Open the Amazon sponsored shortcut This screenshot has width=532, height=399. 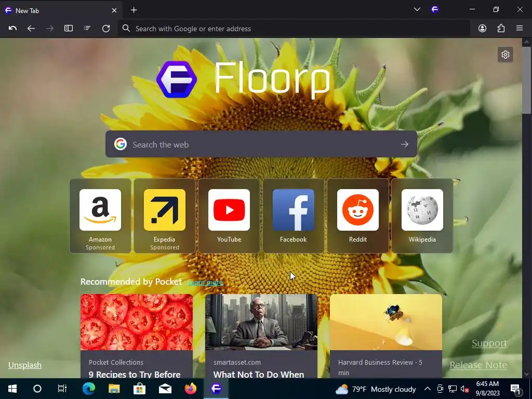tap(100, 216)
